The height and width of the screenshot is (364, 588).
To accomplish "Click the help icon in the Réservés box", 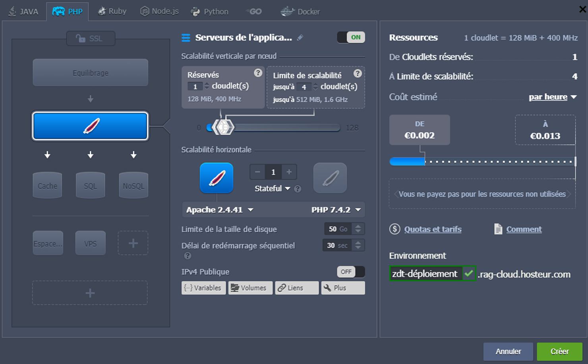I will click(258, 73).
